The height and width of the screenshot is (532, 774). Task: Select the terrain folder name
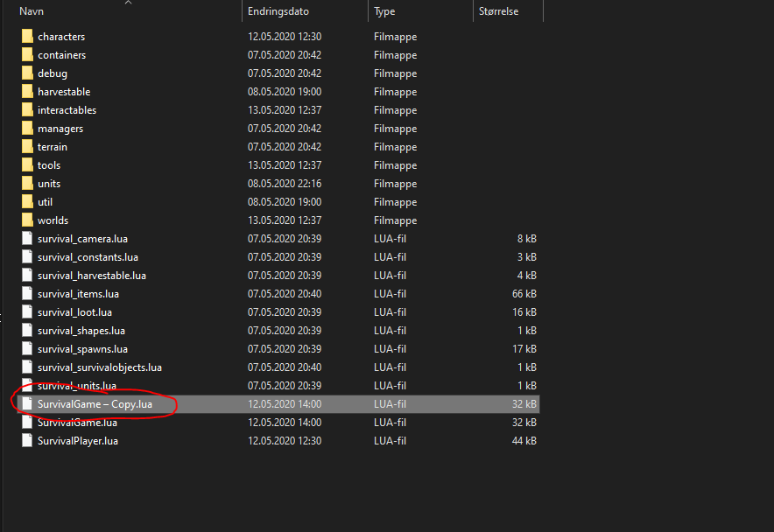[53, 147]
